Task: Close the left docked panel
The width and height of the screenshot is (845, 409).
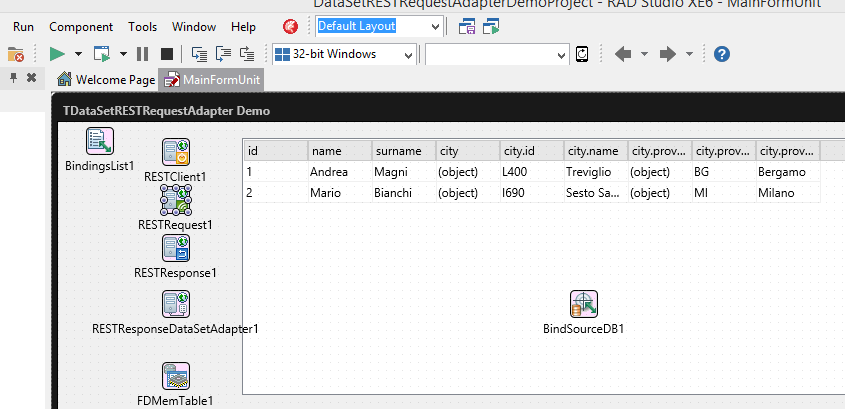Action: [31, 78]
